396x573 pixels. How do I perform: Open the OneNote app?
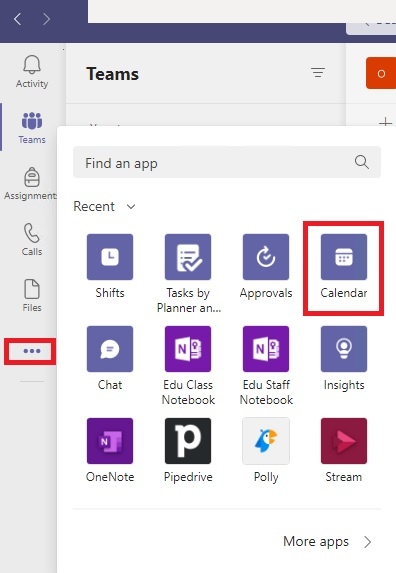tap(110, 451)
